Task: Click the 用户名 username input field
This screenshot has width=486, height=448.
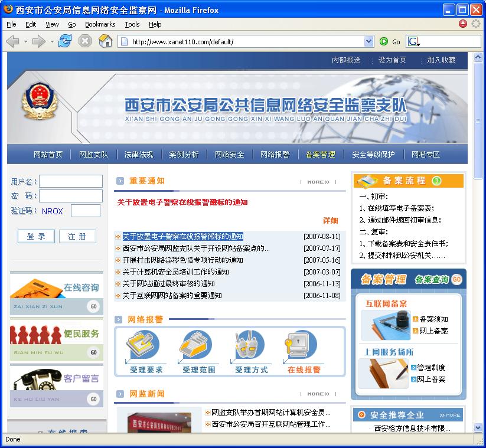Action: click(x=71, y=182)
